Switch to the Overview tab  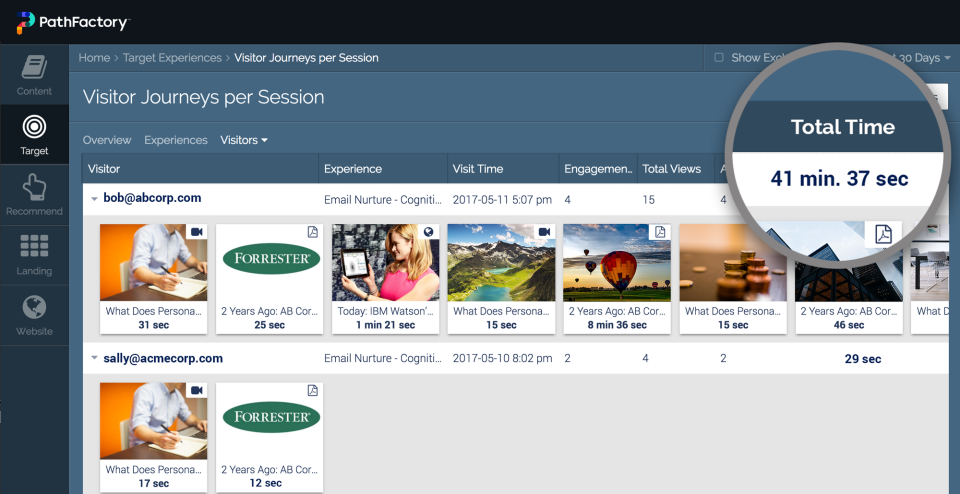pos(107,140)
